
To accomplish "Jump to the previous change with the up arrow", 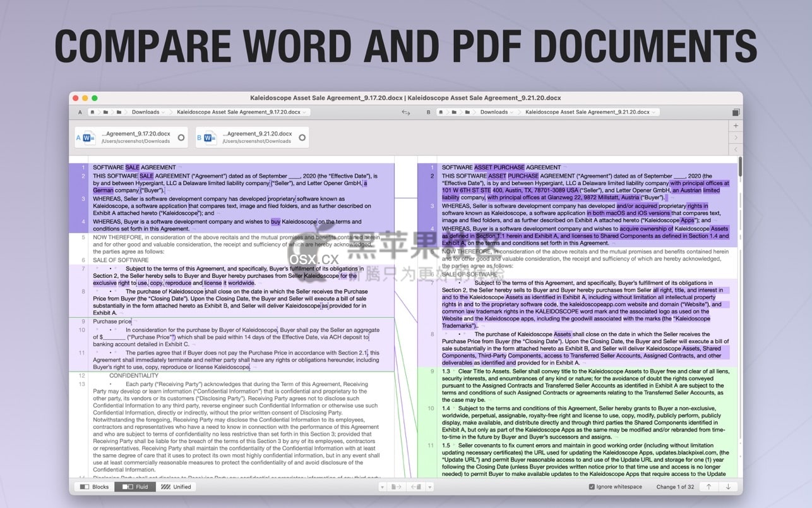I will (x=708, y=487).
